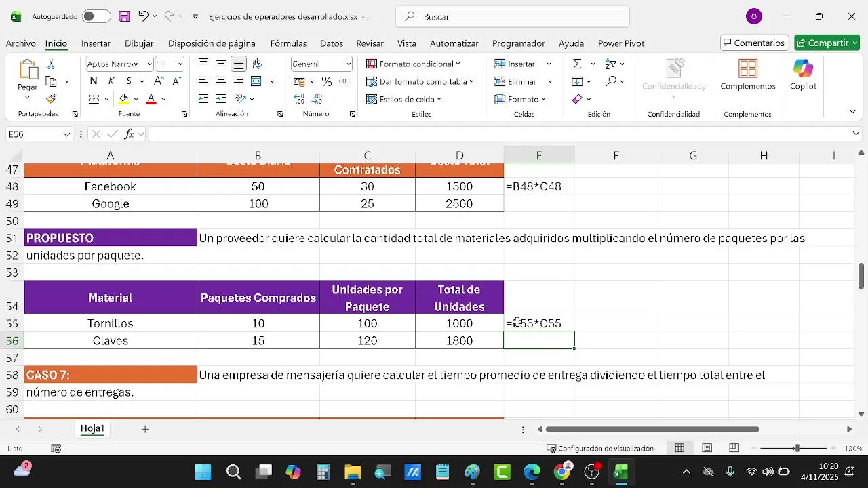Open the Find and Select magnifier tool

click(x=611, y=81)
